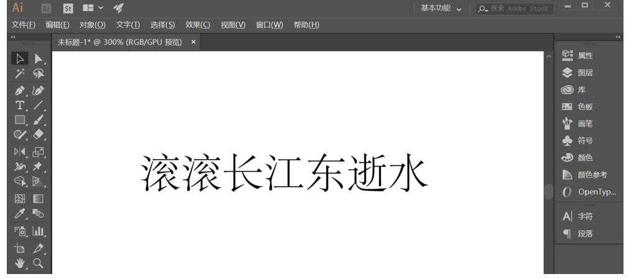The width and height of the screenshot is (644, 279).
Task: Click the vertical scrollbar thumb
Action: coord(549,191)
